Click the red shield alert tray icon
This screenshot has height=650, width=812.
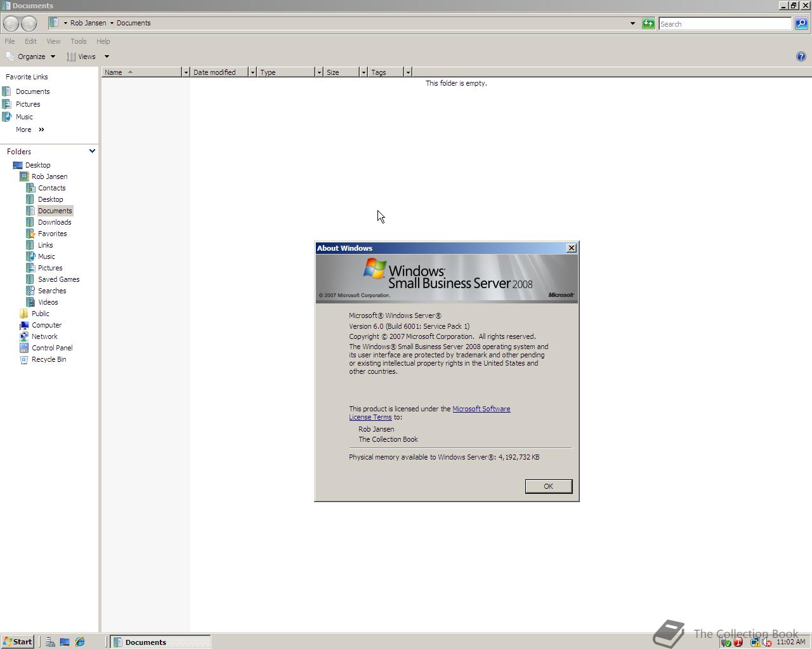(x=738, y=642)
